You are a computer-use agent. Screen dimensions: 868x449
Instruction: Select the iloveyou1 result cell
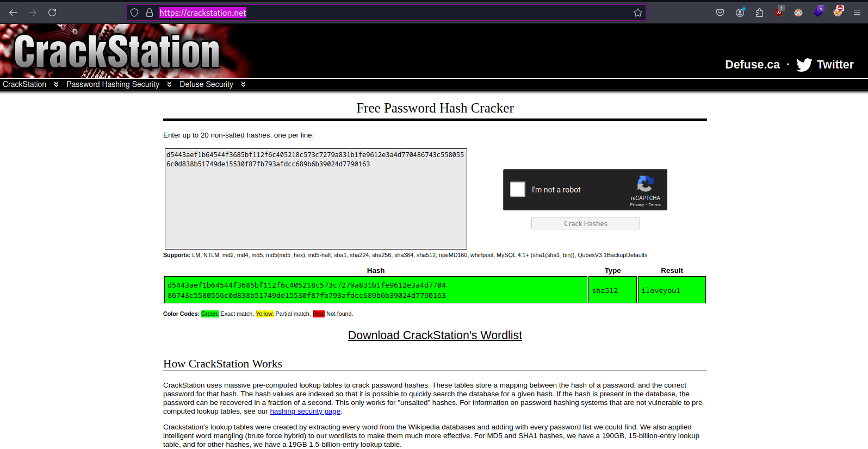[x=672, y=290]
